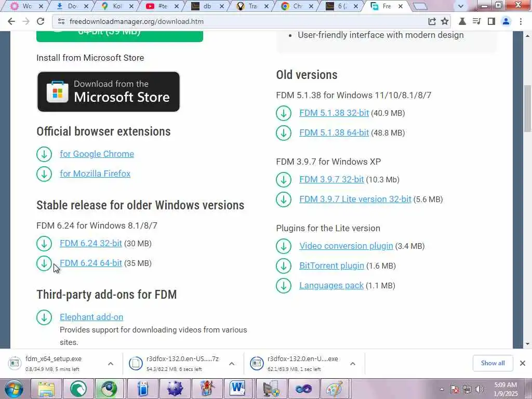
Task: Switch to the Tra tab
Action: pyautogui.click(x=252, y=6)
